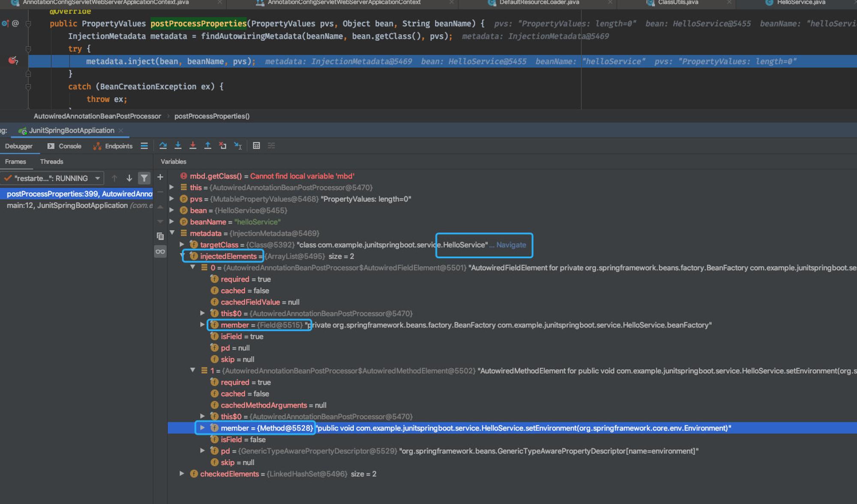Screen dimensions: 857x504
Task: Click the Step Out arrow
Action: [207, 146]
